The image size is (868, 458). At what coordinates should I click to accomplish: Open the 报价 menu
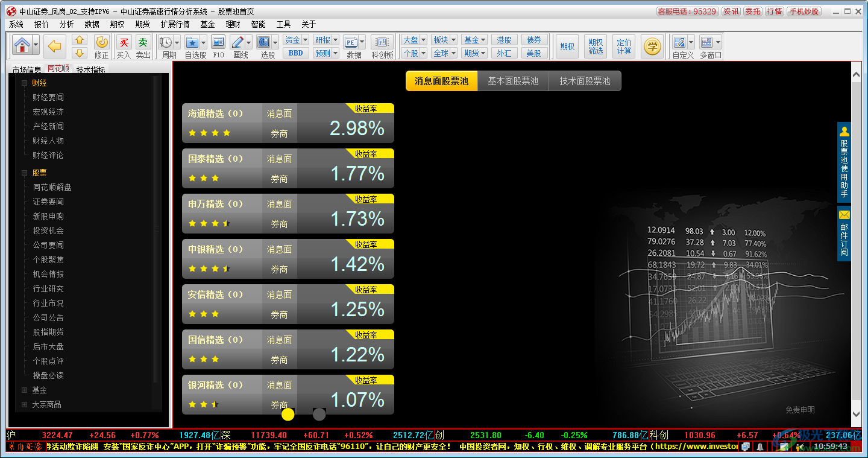(x=42, y=24)
